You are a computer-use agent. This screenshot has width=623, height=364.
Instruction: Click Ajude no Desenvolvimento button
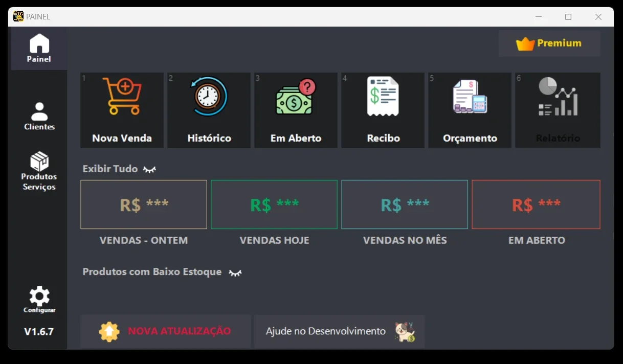(x=339, y=331)
